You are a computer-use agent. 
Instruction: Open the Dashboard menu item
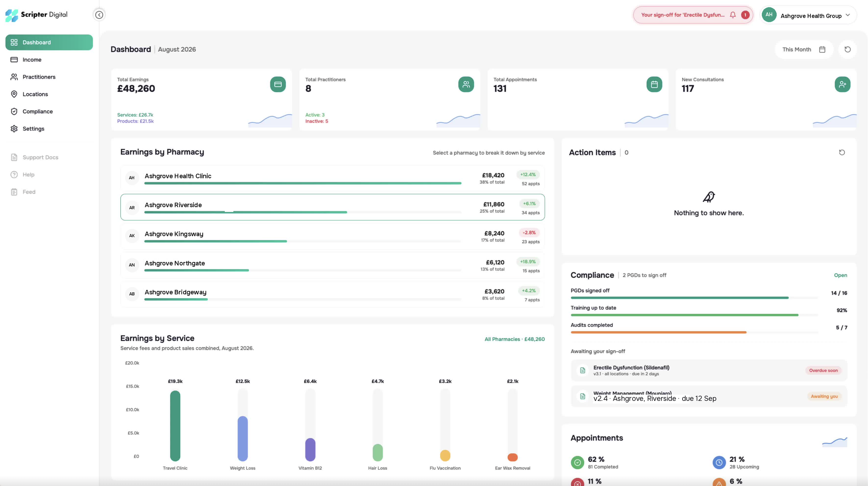coord(49,42)
